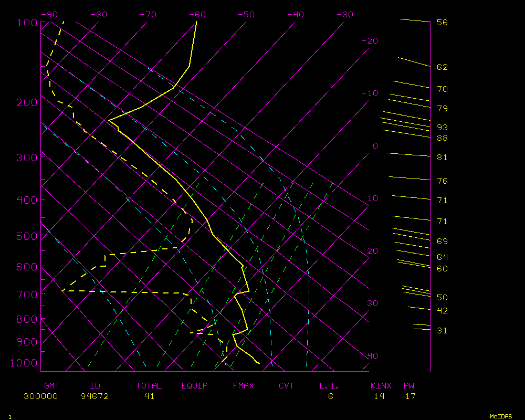Select the 31 wind speed value
The image size is (525, 420).
pyautogui.click(x=442, y=331)
